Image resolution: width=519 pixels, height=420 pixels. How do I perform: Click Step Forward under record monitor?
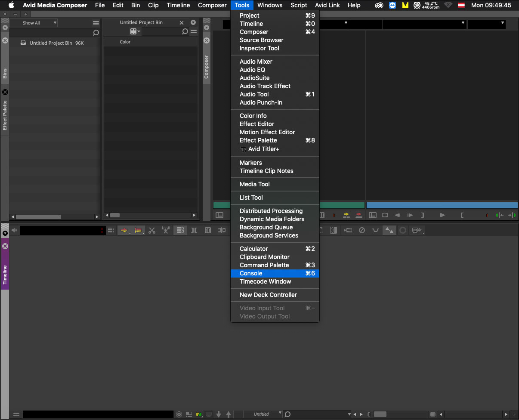click(410, 215)
